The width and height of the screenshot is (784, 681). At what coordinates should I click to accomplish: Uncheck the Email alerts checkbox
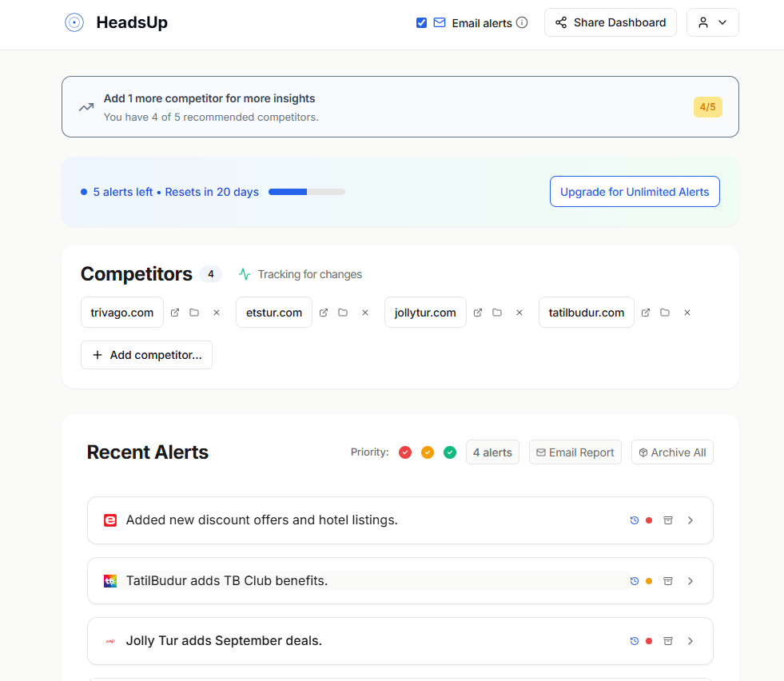tap(421, 22)
